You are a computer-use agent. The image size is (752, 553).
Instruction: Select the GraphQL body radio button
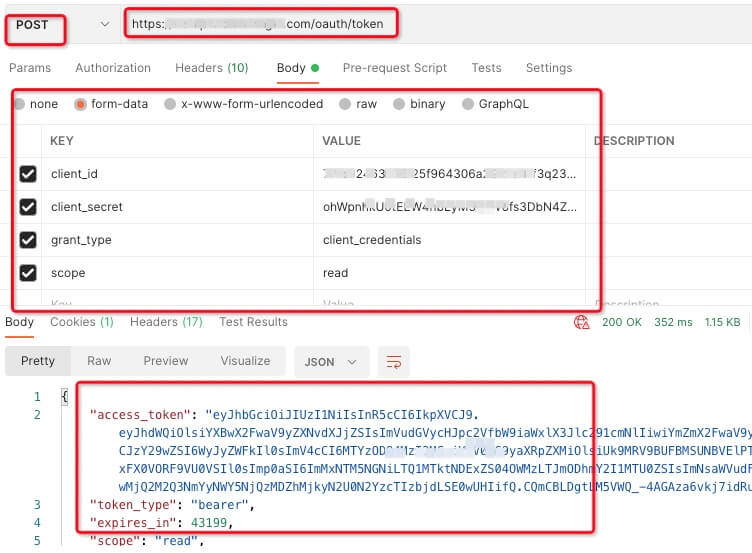(x=468, y=104)
